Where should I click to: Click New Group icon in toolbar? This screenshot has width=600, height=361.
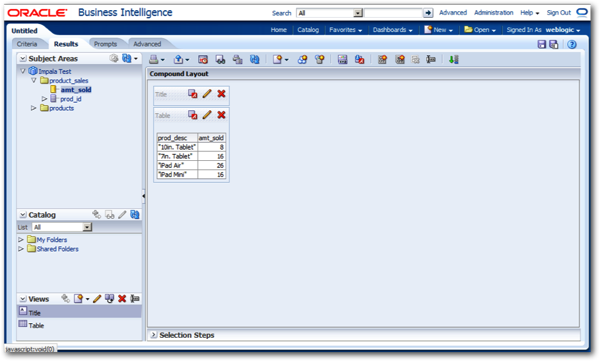[302, 59]
